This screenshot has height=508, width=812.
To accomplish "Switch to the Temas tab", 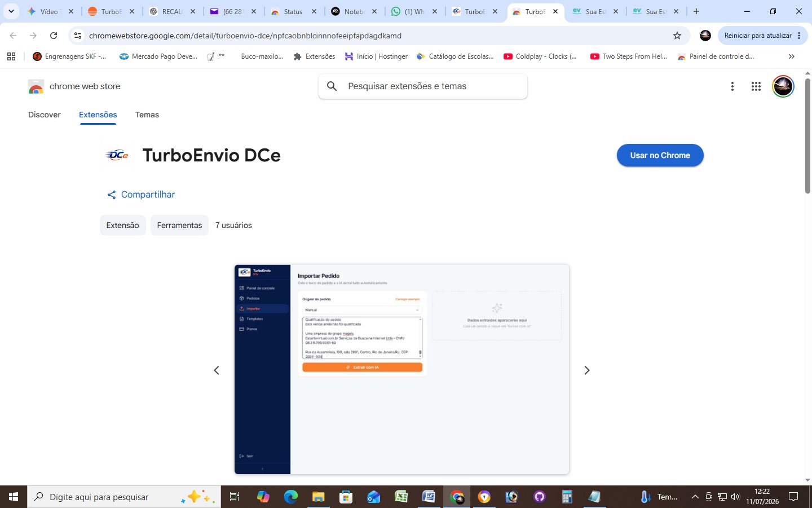I will click(147, 115).
